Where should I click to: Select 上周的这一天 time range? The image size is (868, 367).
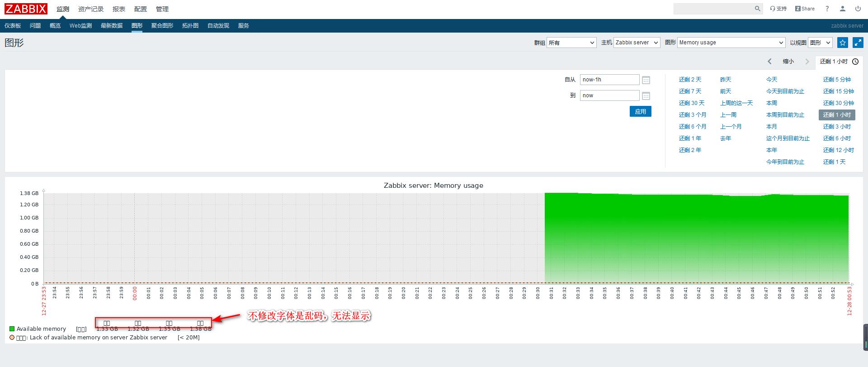736,103
